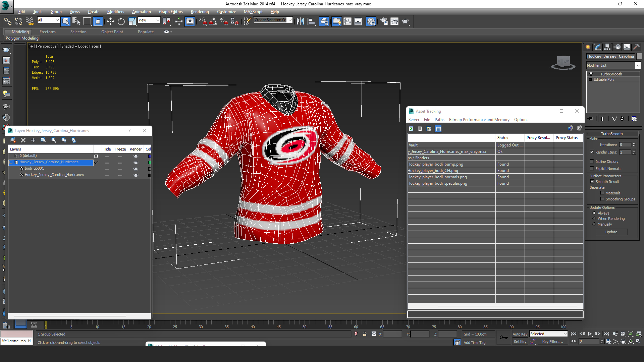Click the Align tool icon
This screenshot has height=362, width=644.
[311, 21]
